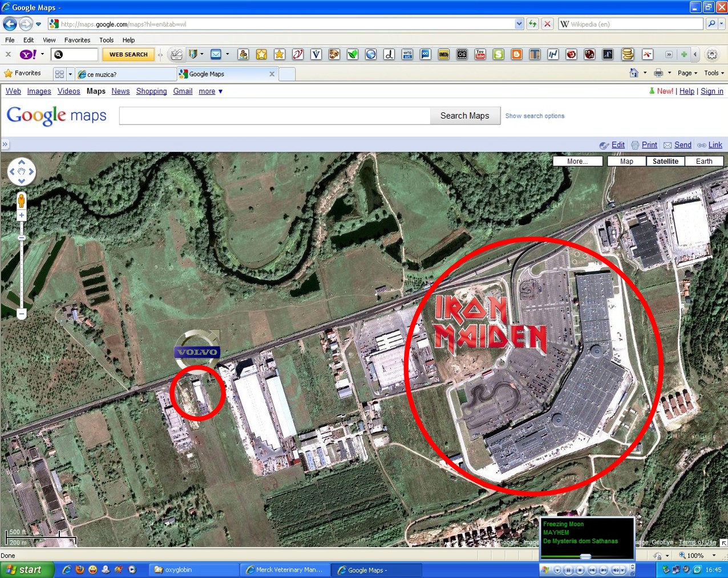
Task: Click the printer icon in the command bar
Action: (658, 73)
